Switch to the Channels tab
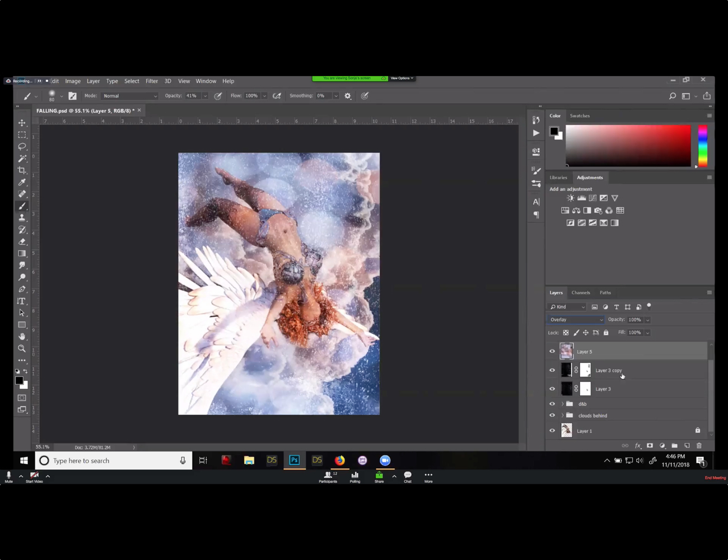The height and width of the screenshot is (560, 728). click(x=581, y=292)
